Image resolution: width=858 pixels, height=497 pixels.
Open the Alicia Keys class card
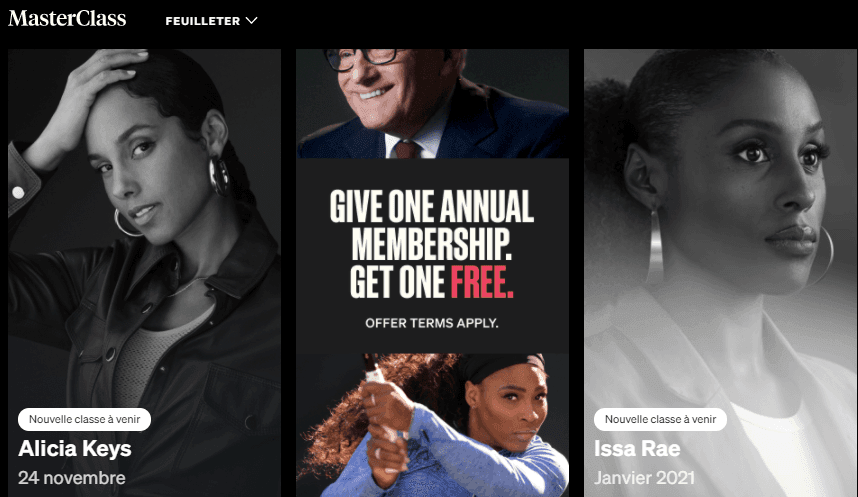coord(144,273)
